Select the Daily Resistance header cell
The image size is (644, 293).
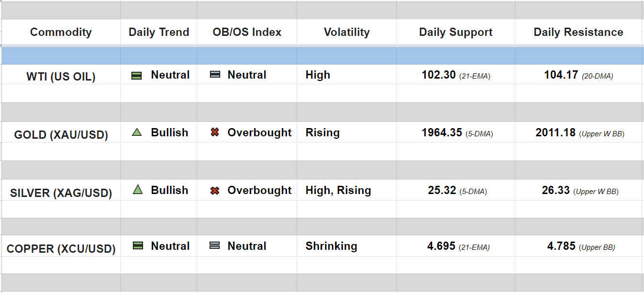(x=579, y=33)
